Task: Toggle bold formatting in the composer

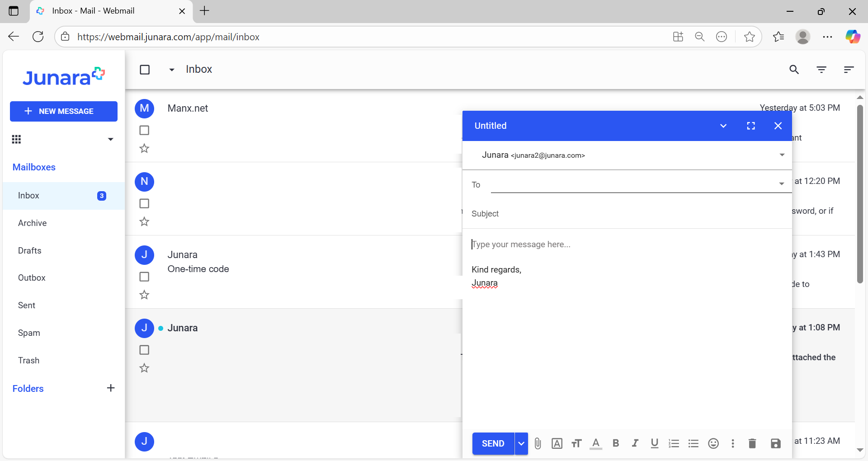Action: 616,443
